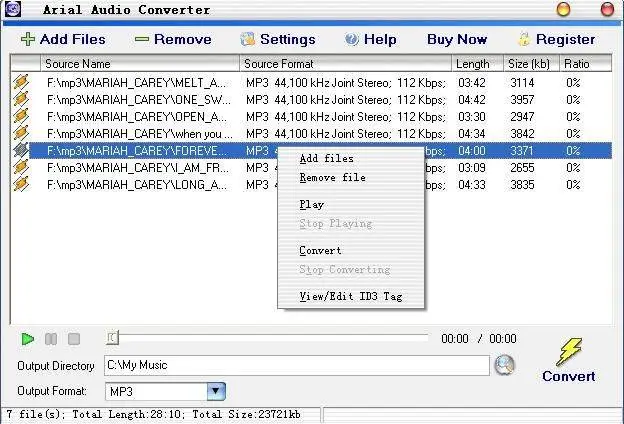
Task: Click the length value 03:30
Action: click(x=472, y=117)
